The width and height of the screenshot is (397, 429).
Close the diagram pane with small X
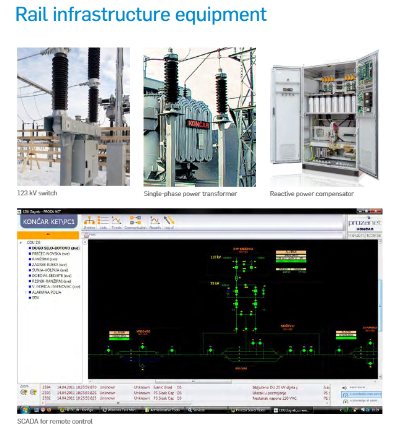[85, 242]
